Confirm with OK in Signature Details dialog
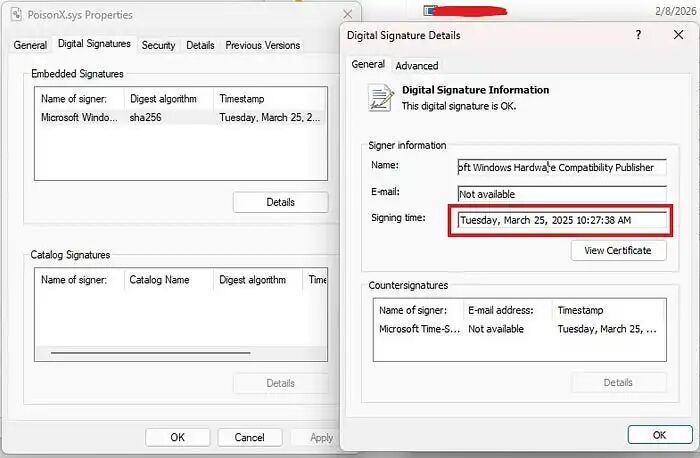 (x=660, y=435)
